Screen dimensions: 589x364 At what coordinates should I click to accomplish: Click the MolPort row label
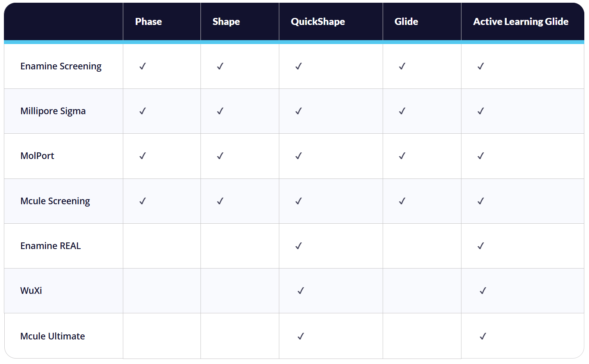[x=37, y=156]
